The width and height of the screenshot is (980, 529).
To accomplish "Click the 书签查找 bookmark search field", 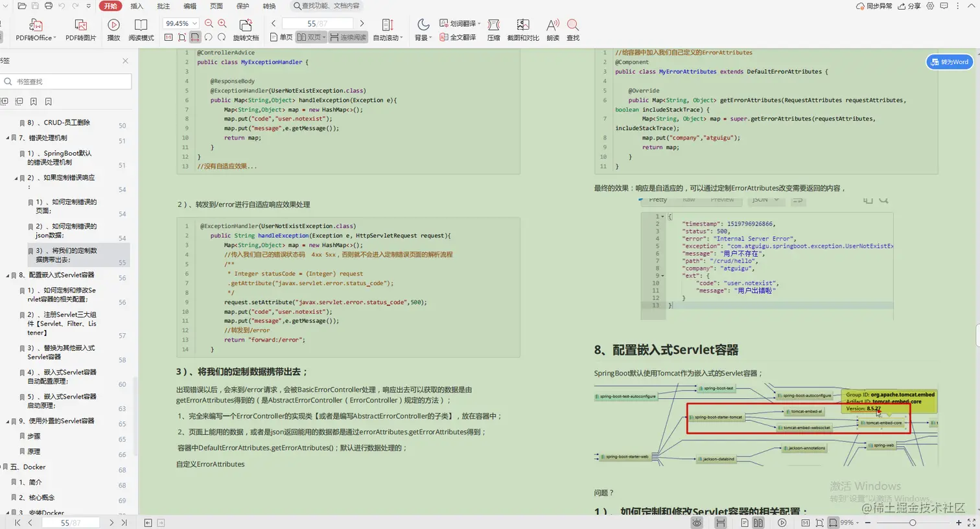I will (66, 81).
